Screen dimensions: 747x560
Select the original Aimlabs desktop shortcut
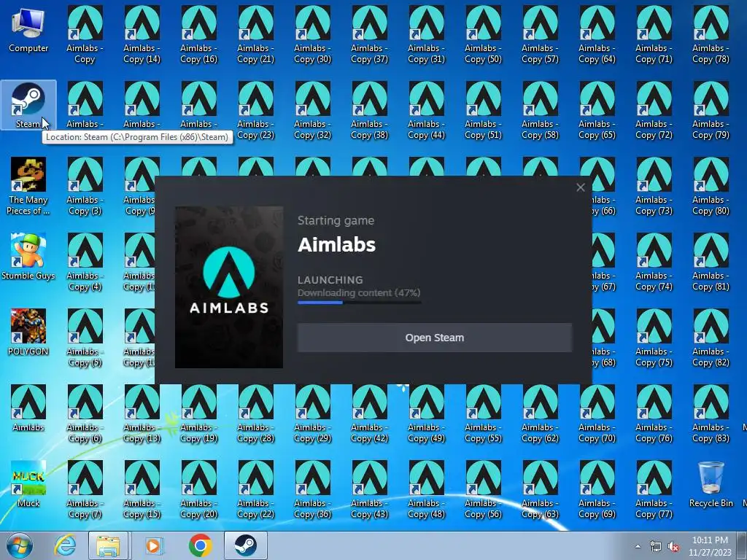[28, 408]
